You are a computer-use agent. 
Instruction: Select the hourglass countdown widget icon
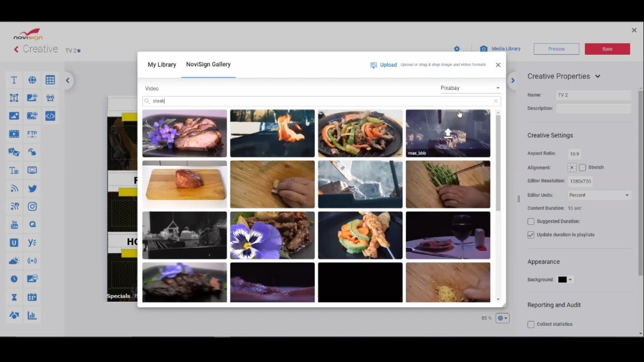click(x=14, y=297)
